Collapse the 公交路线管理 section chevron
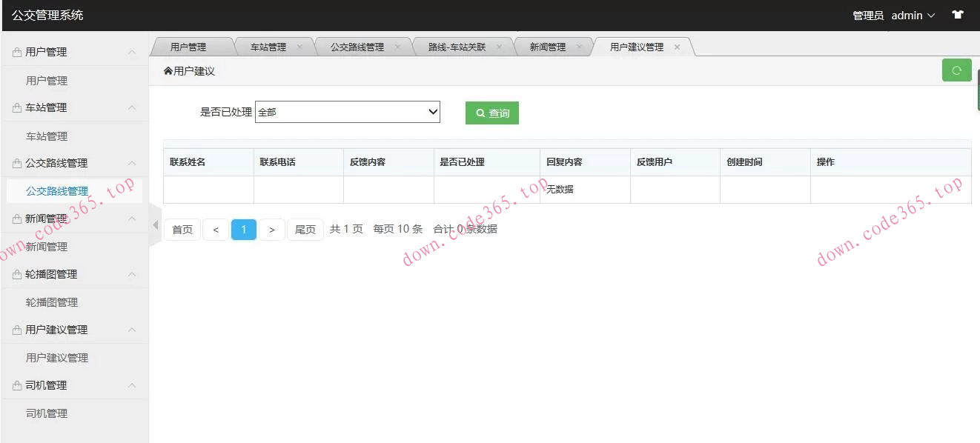The image size is (980, 443). click(x=132, y=163)
